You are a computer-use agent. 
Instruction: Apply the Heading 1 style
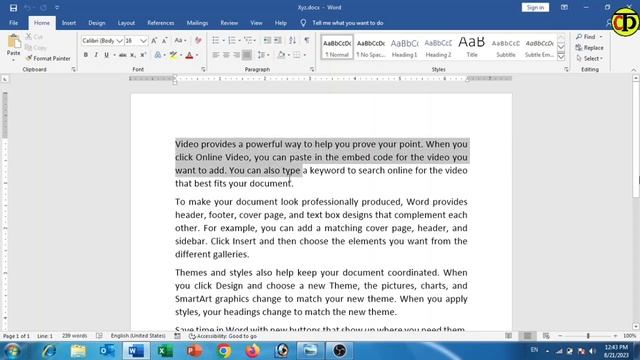click(x=404, y=47)
